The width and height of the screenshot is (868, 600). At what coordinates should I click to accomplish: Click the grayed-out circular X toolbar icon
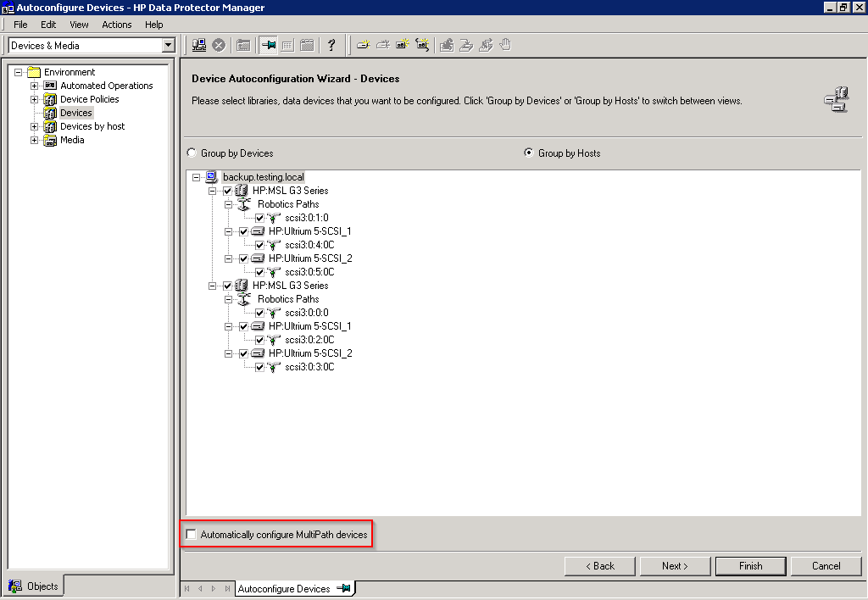(219, 45)
